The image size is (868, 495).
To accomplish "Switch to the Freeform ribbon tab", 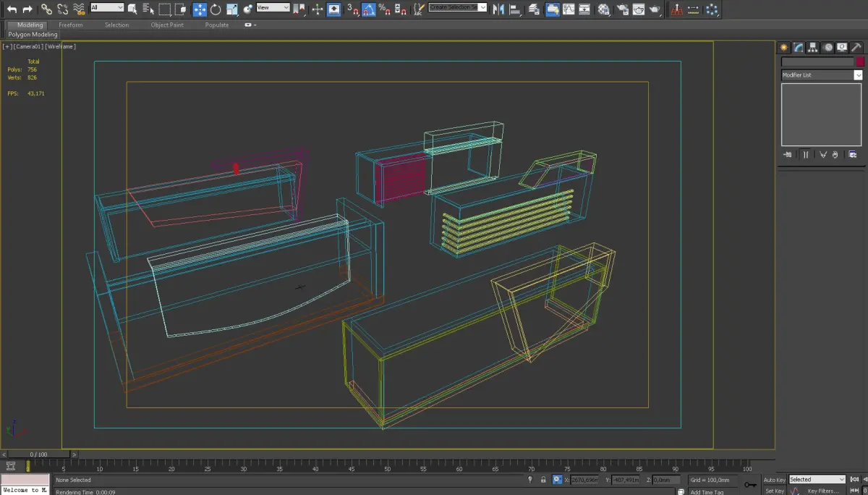I will (71, 25).
